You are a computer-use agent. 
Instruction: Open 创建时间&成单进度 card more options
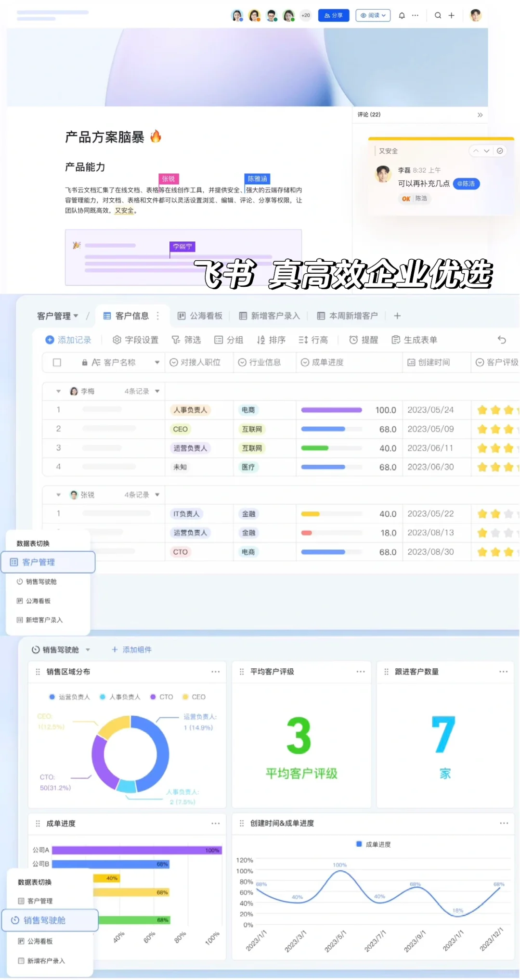(504, 824)
